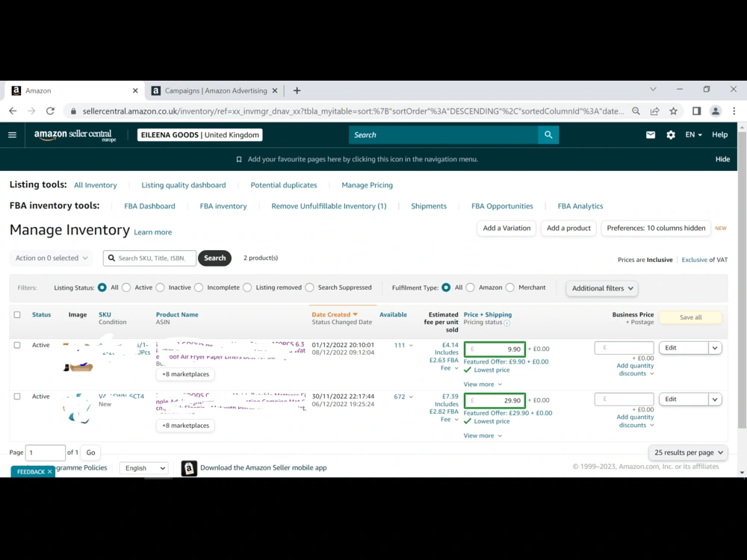Click the Amazon Seller mobile app icon
Screen dimensions: 747x560
click(189, 468)
